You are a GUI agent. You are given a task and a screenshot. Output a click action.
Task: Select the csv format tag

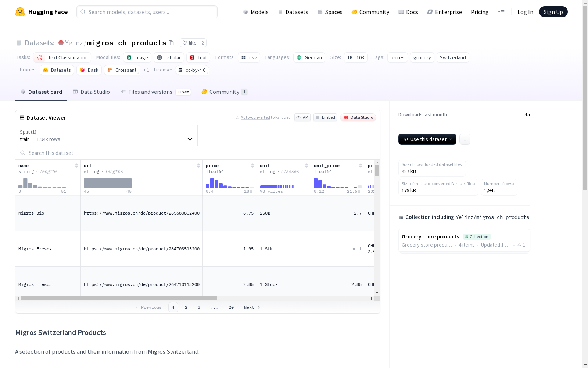point(249,57)
